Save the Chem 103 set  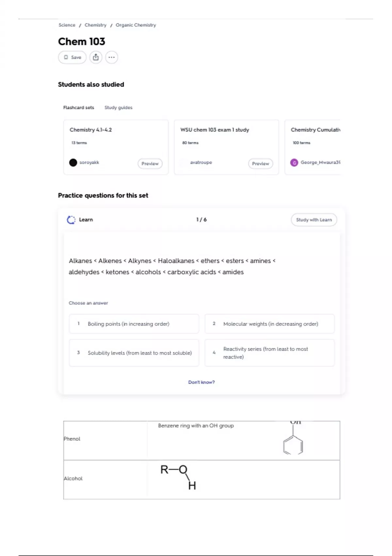72,57
